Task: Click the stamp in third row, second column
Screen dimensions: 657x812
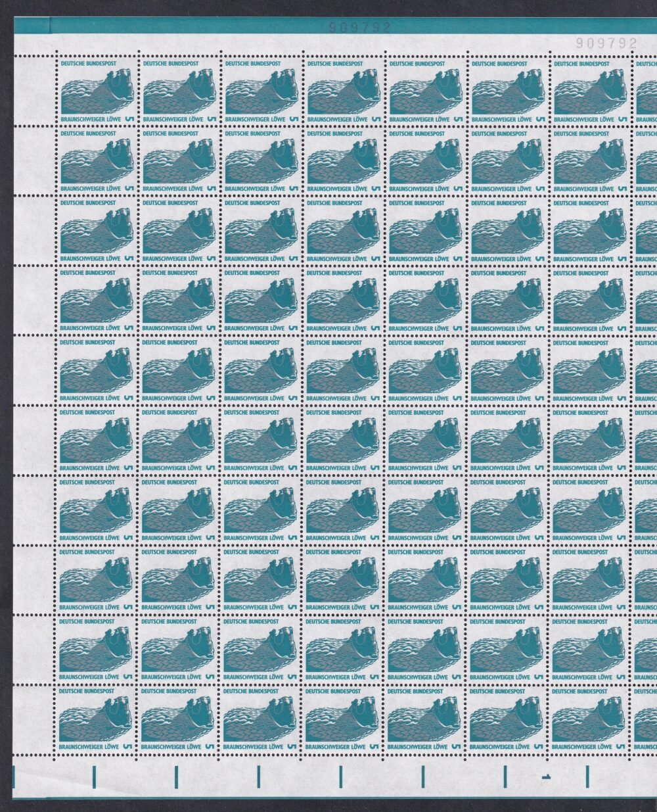Action: [179, 231]
